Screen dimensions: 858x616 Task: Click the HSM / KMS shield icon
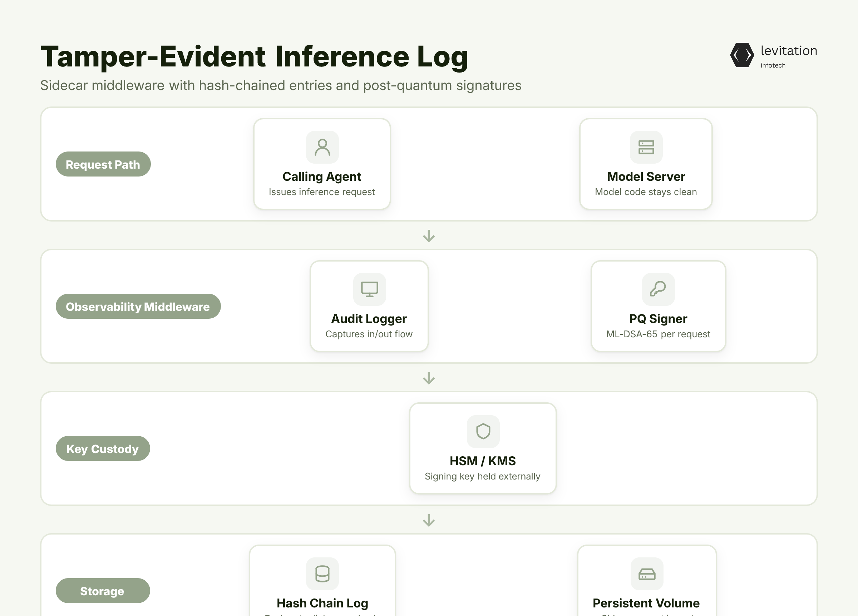483,432
